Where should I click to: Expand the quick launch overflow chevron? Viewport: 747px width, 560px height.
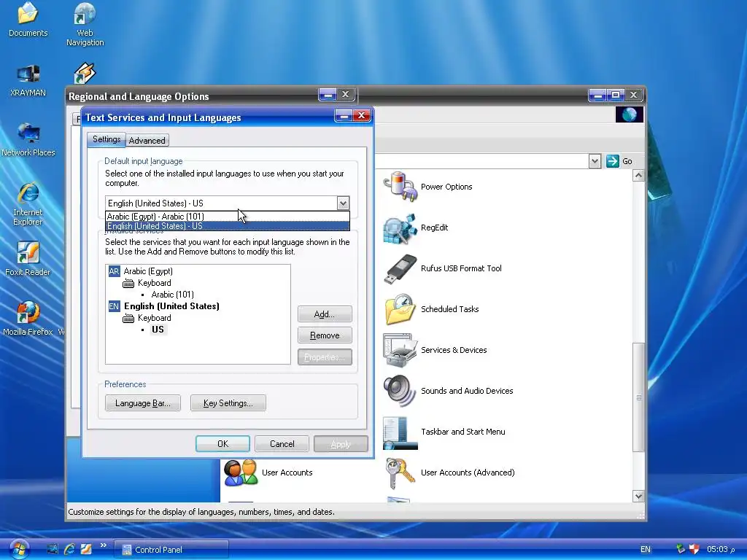[104, 545]
